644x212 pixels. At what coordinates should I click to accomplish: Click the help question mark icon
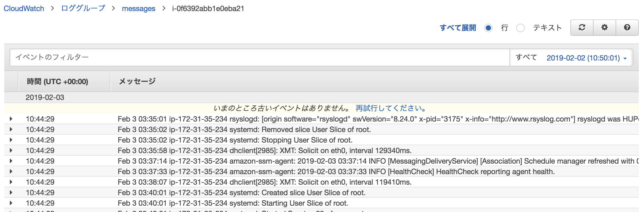click(x=627, y=28)
